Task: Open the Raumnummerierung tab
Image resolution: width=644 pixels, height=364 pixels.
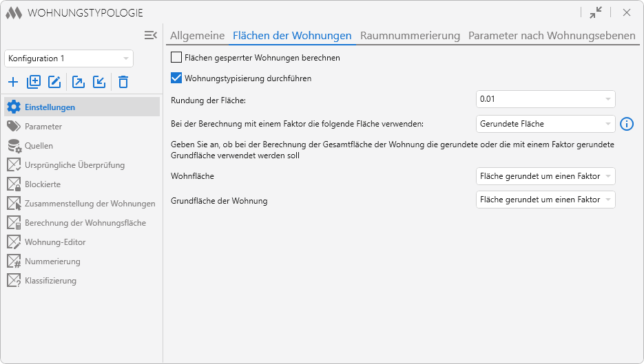Action: (410, 36)
